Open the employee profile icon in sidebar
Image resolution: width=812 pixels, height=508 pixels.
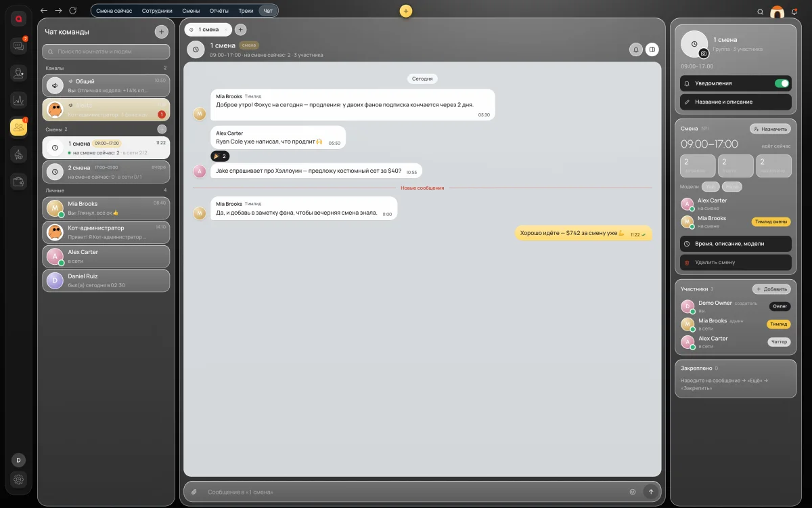(x=19, y=73)
